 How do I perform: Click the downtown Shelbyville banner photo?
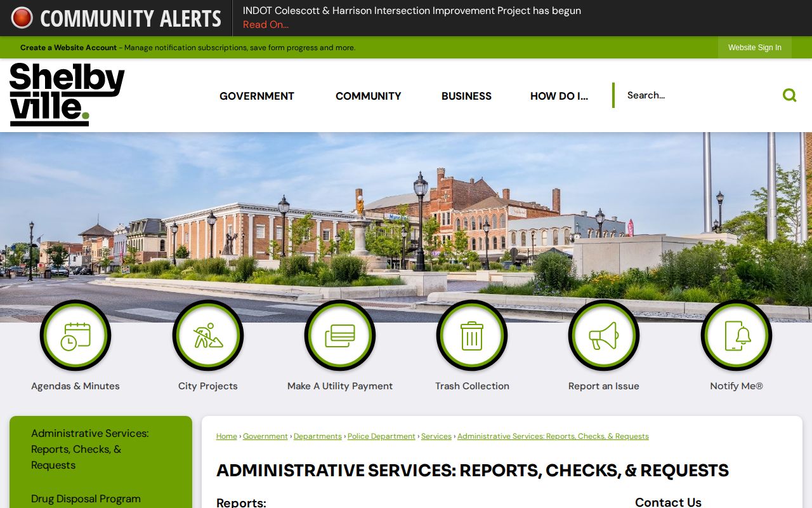pos(406,227)
